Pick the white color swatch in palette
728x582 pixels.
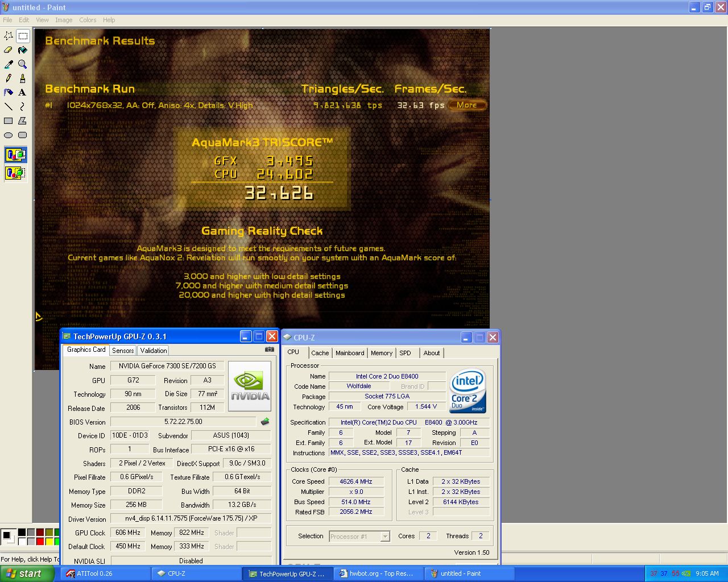pos(22,542)
